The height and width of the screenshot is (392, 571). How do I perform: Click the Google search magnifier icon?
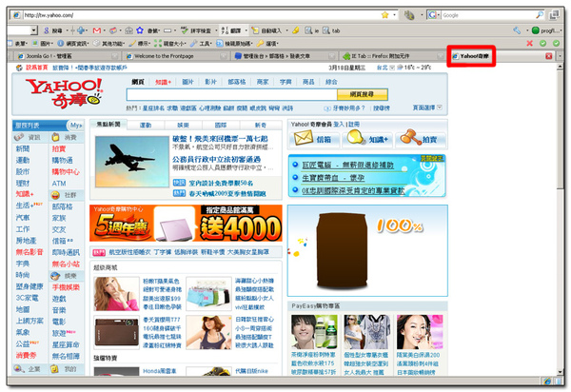tap(540, 15)
